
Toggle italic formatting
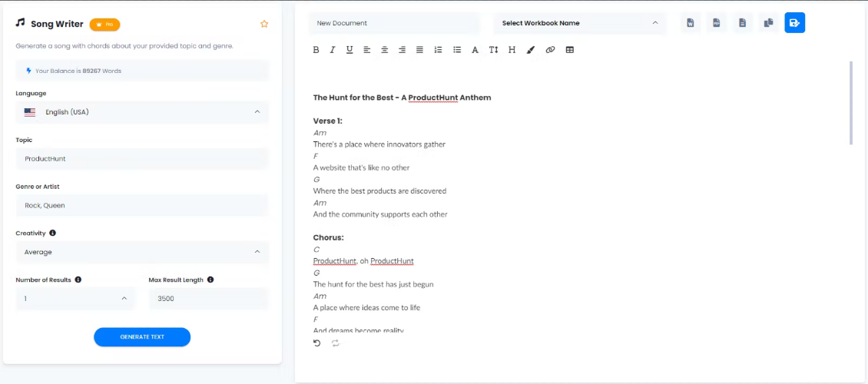(332, 50)
